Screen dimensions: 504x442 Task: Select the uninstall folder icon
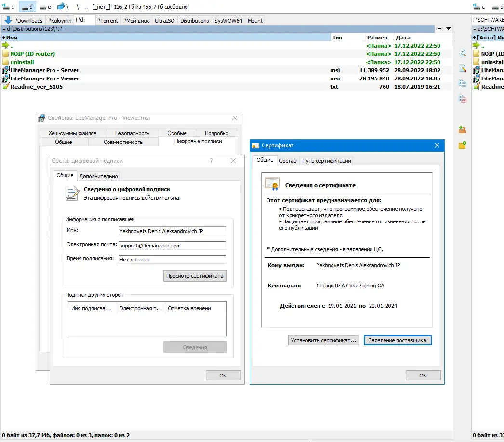tap(5, 62)
